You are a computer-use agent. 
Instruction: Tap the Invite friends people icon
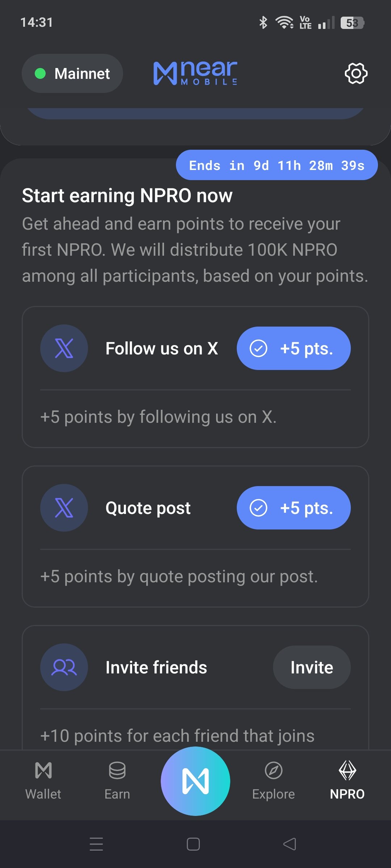point(64,667)
